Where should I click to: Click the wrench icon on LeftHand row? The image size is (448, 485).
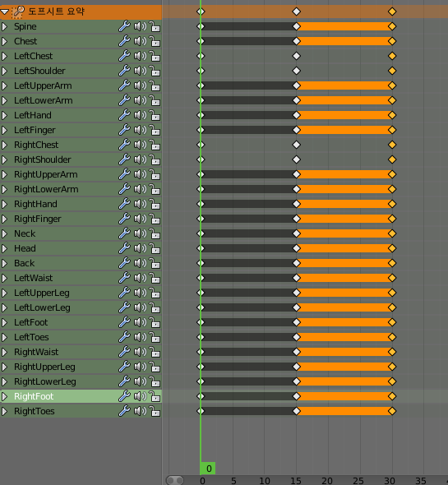point(124,115)
